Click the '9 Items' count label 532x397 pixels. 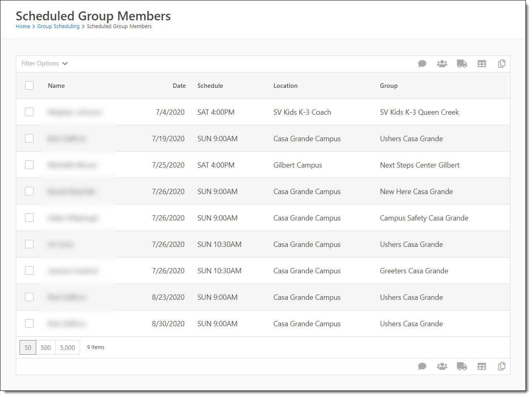(x=96, y=347)
